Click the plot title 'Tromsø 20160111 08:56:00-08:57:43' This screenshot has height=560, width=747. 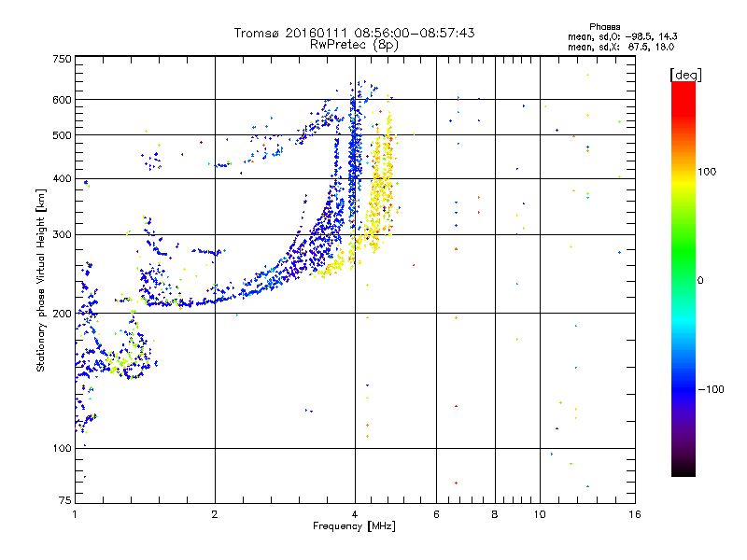354,33
